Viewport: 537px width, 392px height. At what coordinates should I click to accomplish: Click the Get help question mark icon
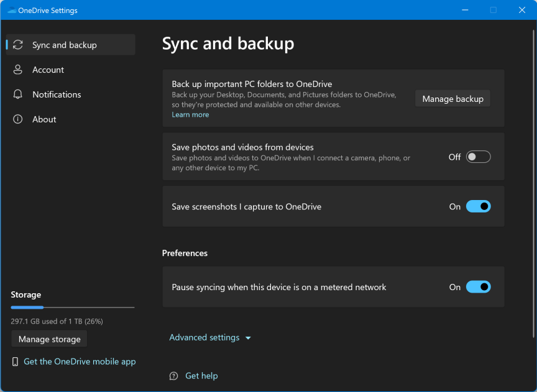pyautogui.click(x=173, y=375)
